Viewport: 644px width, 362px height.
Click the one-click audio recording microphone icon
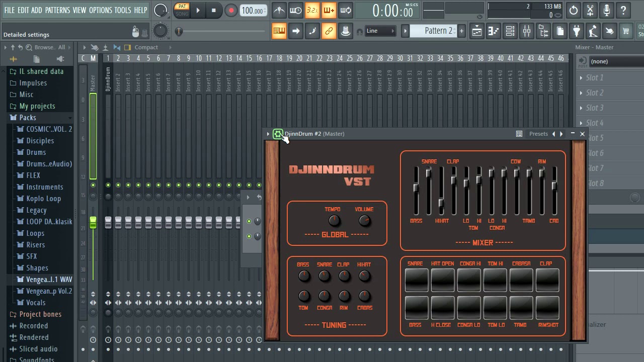pos(607,10)
